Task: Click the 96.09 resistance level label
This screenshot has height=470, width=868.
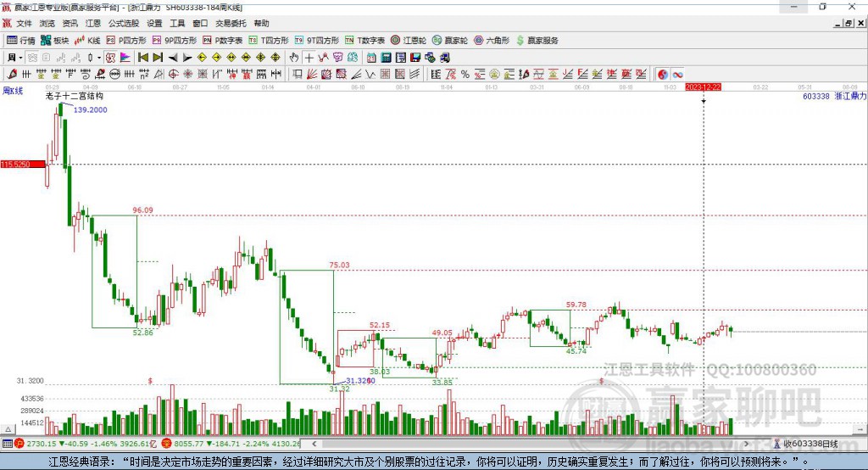Action: (142, 210)
